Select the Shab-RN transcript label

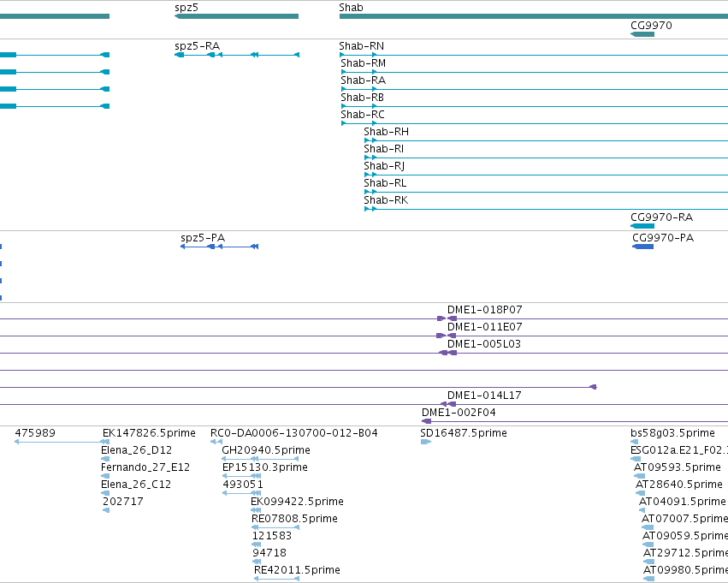[x=362, y=46]
